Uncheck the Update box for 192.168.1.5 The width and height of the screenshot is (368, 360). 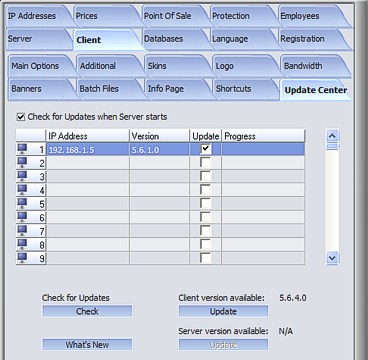click(x=206, y=149)
